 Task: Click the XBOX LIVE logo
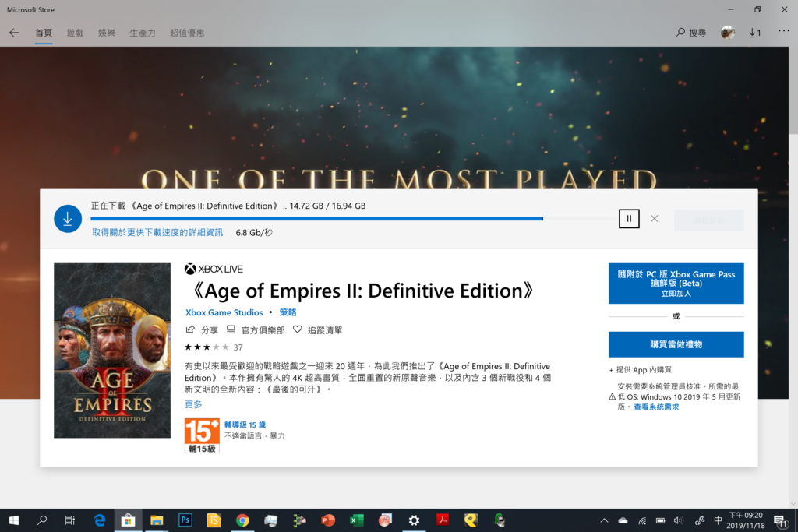coord(214,269)
